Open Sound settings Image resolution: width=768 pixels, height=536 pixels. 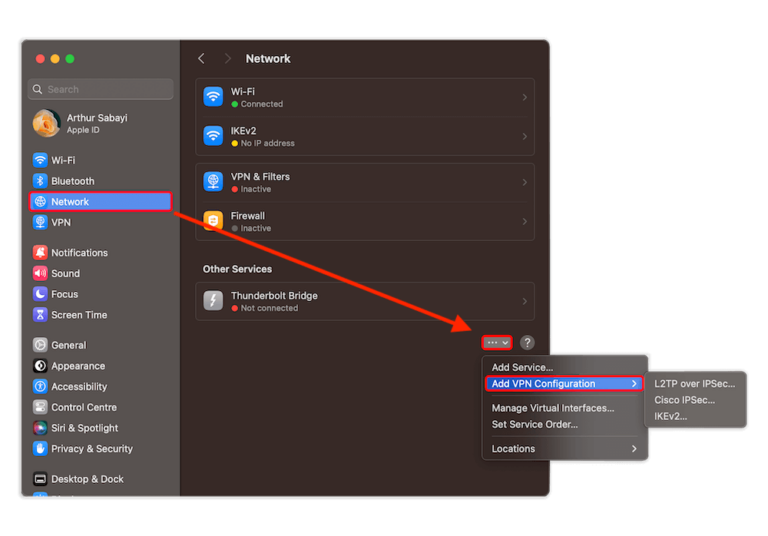(100, 273)
